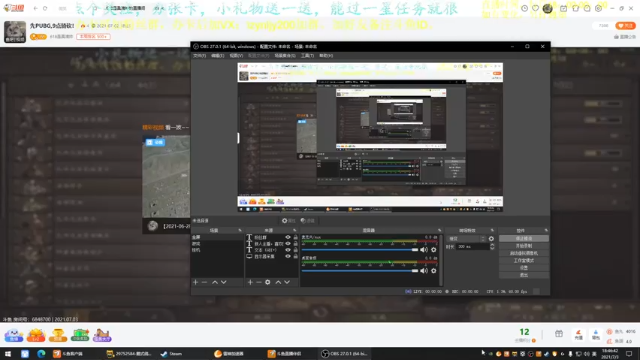Image resolution: width=640 pixels, height=360 pixels.
Task: Click the transition duration input field
Action: pos(473,247)
